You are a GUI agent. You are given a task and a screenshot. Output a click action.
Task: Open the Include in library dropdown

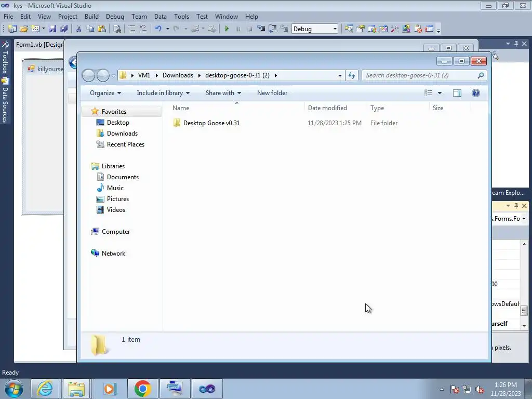point(163,93)
